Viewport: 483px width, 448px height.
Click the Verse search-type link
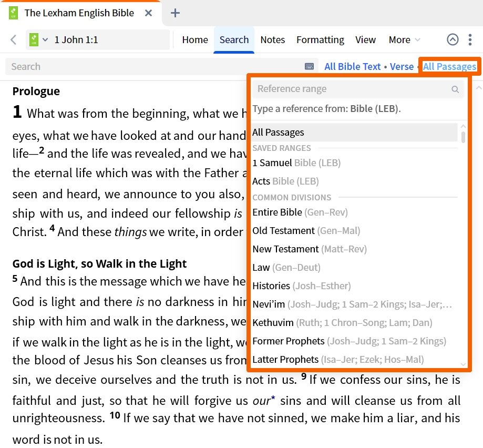(x=402, y=67)
